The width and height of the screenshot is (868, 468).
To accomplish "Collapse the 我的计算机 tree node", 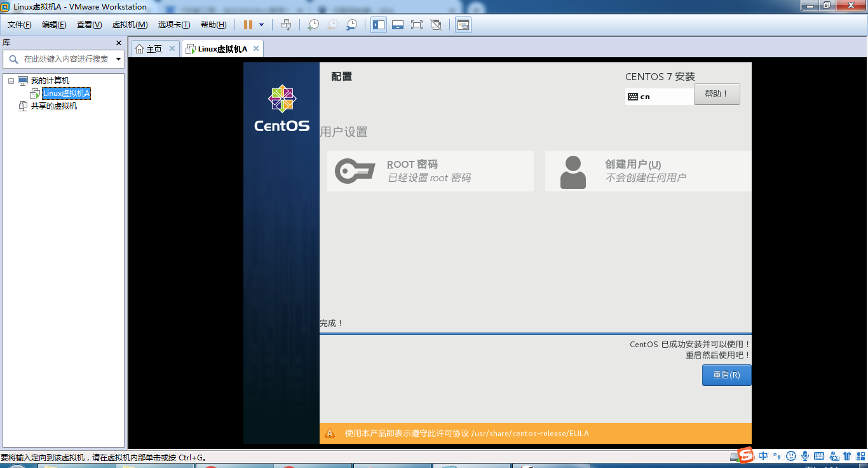I will [x=11, y=81].
